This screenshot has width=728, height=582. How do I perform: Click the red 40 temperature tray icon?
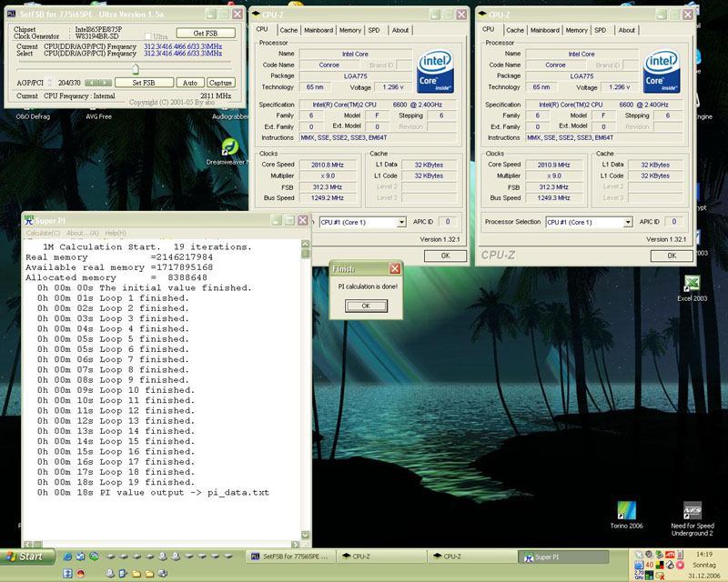point(649,565)
